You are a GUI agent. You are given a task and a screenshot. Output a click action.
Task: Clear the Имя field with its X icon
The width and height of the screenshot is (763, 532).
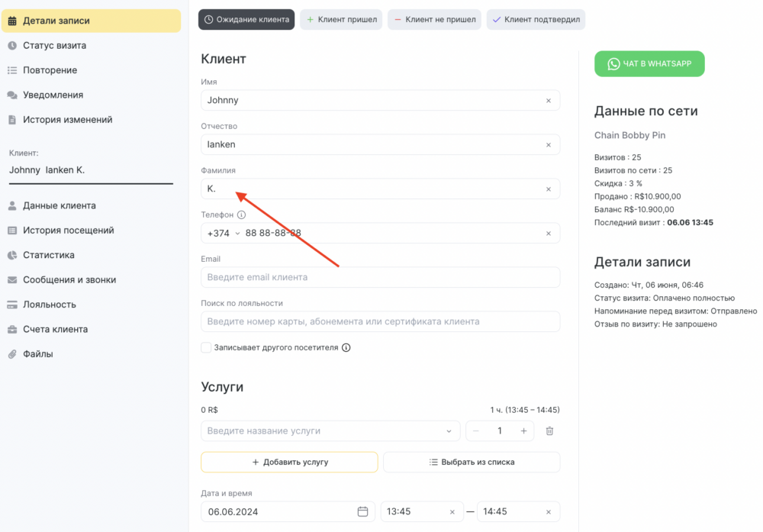(549, 101)
